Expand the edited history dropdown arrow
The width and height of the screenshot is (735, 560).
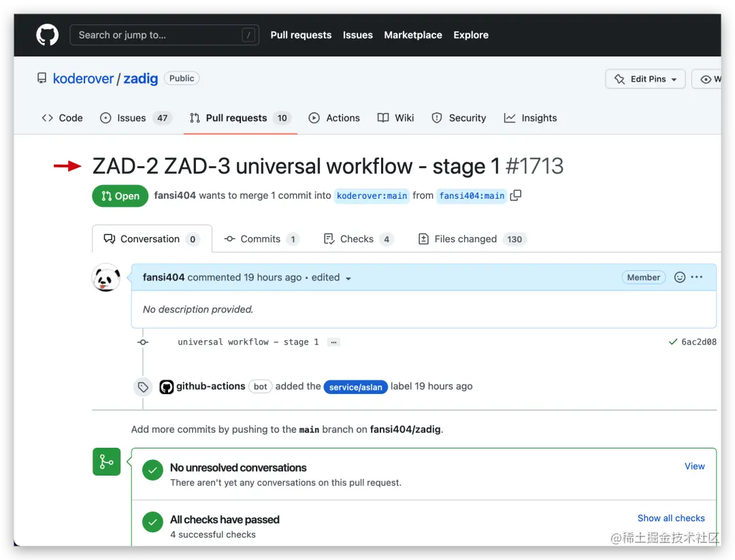pos(348,278)
